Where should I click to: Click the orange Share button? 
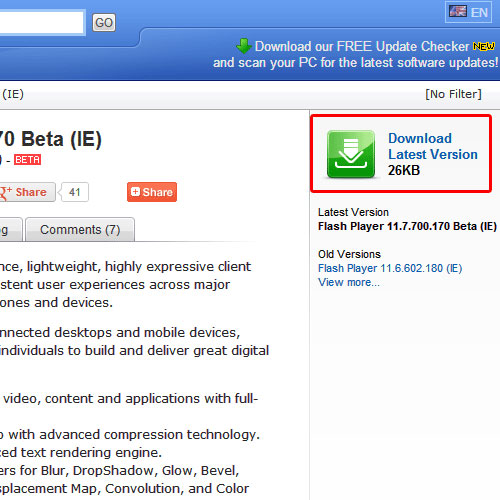[152, 192]
